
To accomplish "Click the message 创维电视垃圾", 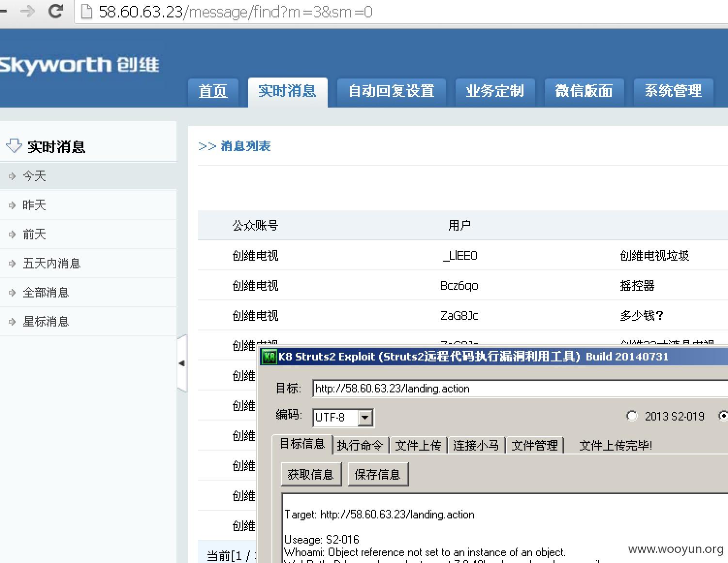I will pos(655,255).
